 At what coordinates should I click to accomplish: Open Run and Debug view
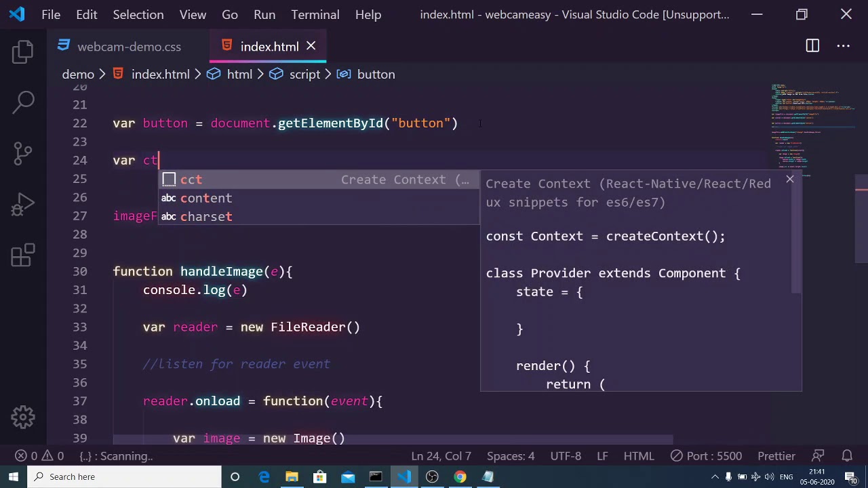point(22,204)
